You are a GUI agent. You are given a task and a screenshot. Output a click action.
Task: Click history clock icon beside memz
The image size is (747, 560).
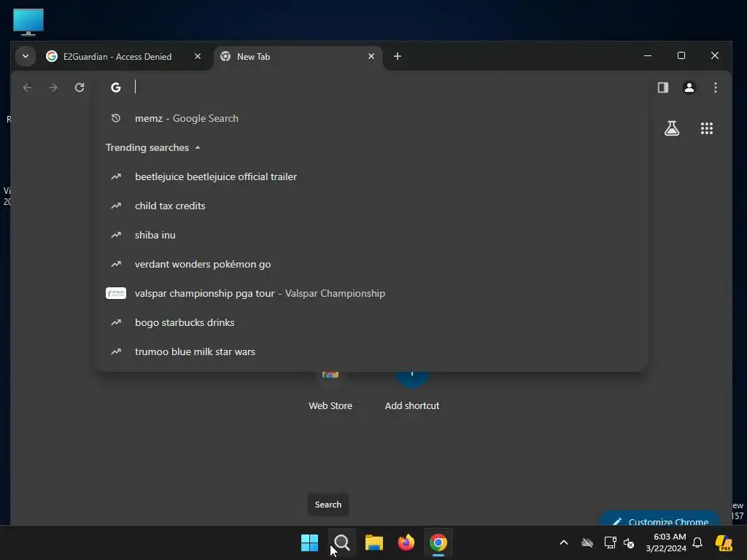116,118
